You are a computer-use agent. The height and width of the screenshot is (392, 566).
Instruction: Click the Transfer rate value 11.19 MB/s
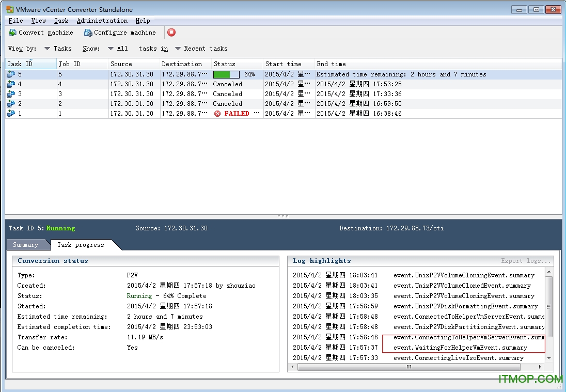pos(145,337)
